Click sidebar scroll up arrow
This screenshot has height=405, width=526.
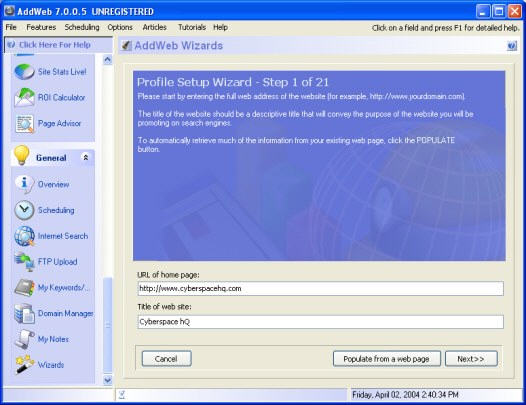pos(107,60)
